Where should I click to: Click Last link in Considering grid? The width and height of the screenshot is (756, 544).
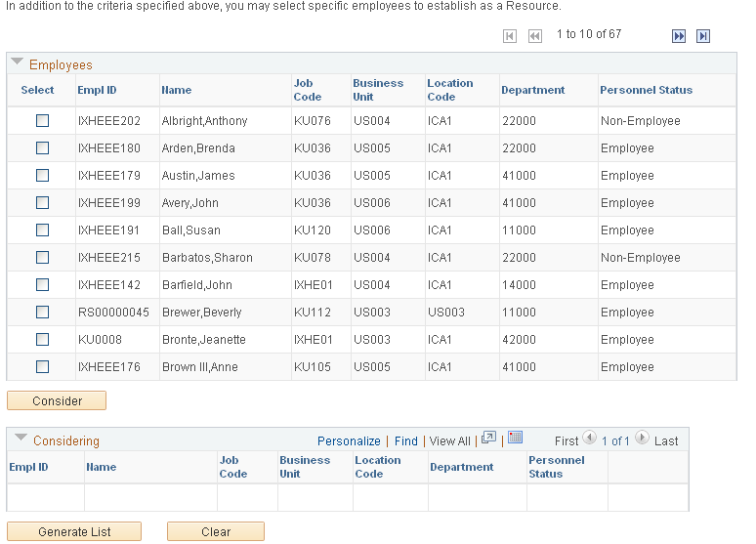[x=666, y=441]
